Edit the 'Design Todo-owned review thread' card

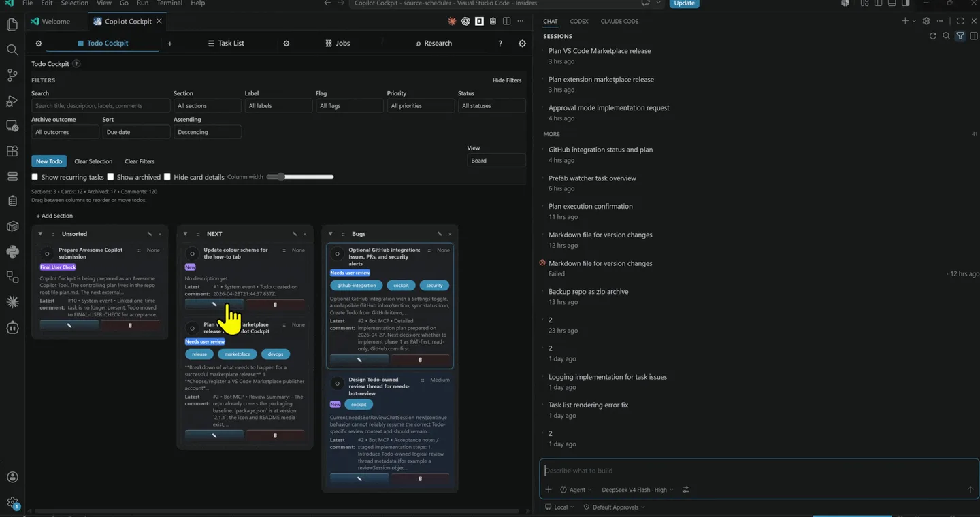click(x=359, y=478)
